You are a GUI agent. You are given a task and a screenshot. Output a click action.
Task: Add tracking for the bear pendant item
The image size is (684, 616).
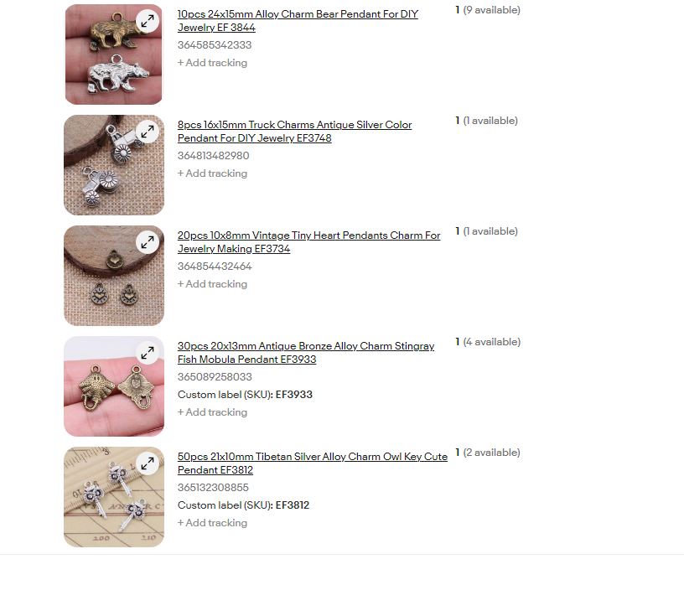212,63
